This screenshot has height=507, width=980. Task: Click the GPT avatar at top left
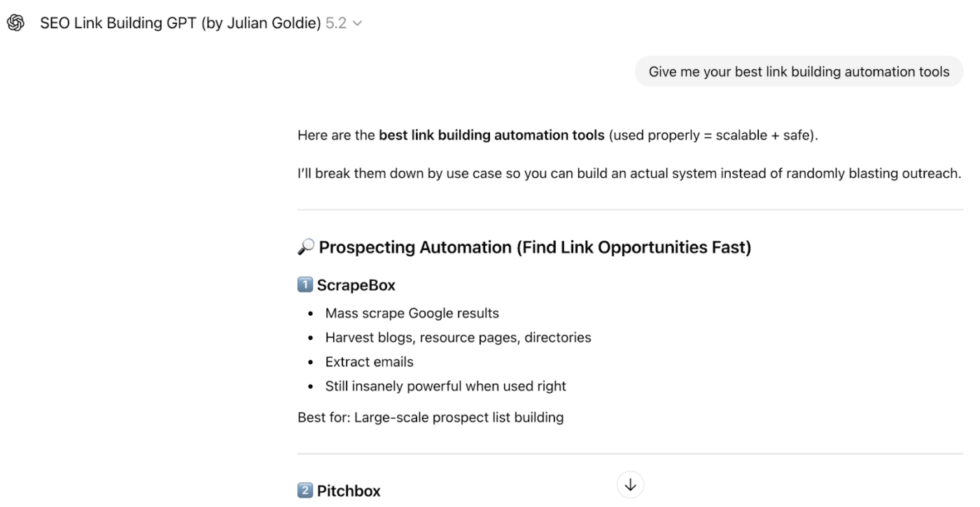(x=15, y=22)
